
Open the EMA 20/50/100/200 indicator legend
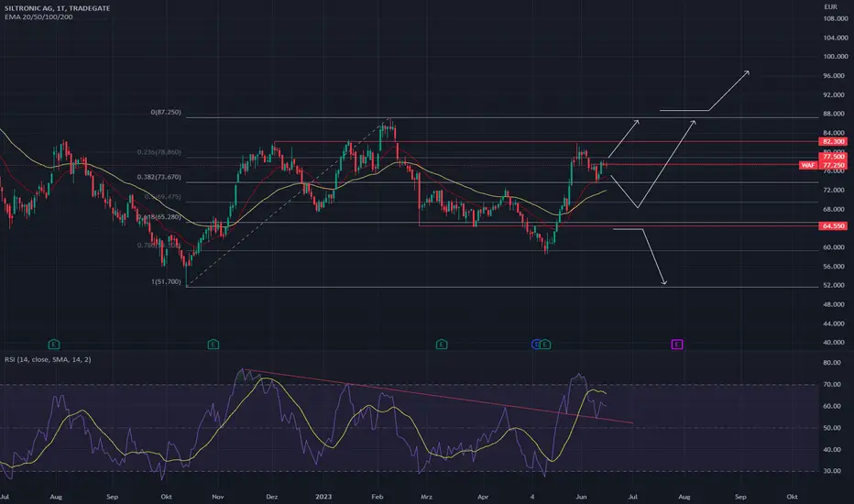pos(38,16)
